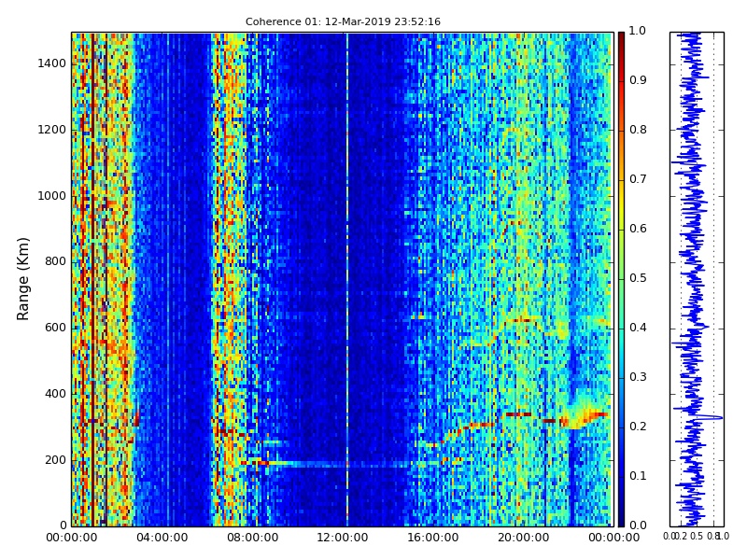Viewport: 747px width, 560px height.
Task: Click the colorbar tick label 0.9
Action: [x=638, y=80]
